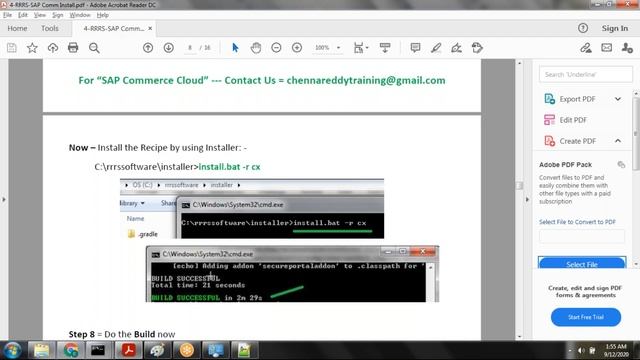Switch to the Home tab
This screenshot has height=360, width=640.
coord(17,28)
